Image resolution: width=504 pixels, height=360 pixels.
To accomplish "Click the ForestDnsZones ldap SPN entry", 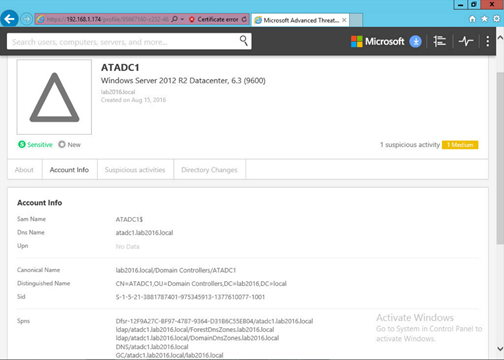I will tap(195, 329).
